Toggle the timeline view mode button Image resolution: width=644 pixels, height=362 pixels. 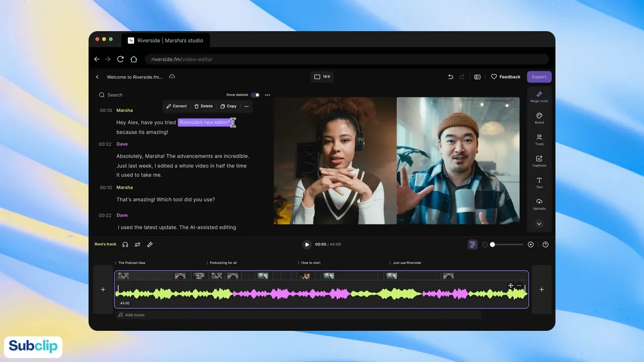tap(472, 244)
